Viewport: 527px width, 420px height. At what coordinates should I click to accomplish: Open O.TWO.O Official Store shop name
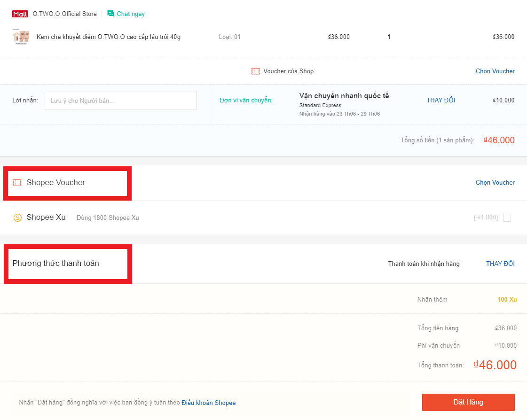pos(64,14)
